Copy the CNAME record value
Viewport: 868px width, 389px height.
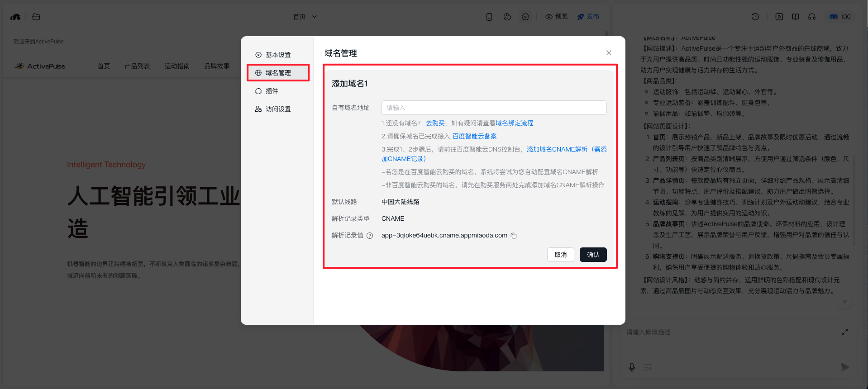(x=514, y=236)
